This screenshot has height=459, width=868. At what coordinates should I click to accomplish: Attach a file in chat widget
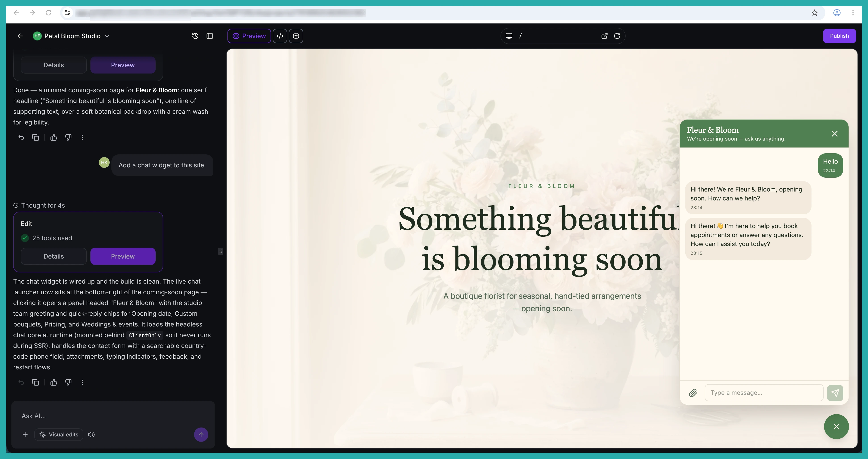coord(693,393)
